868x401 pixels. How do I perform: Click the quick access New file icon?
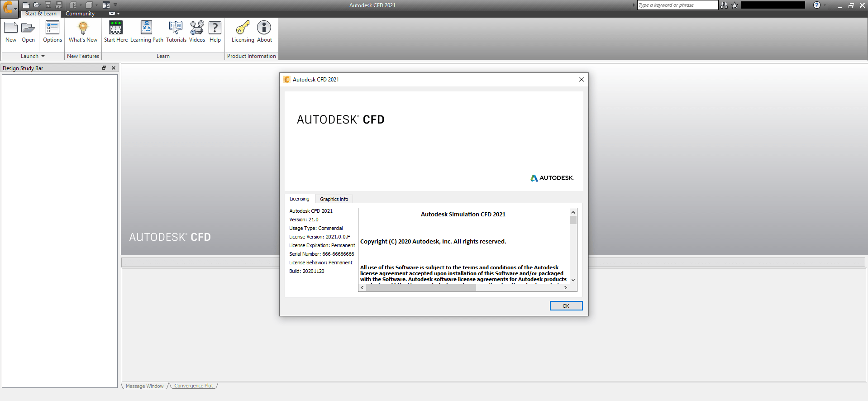(x=26, y=5)
